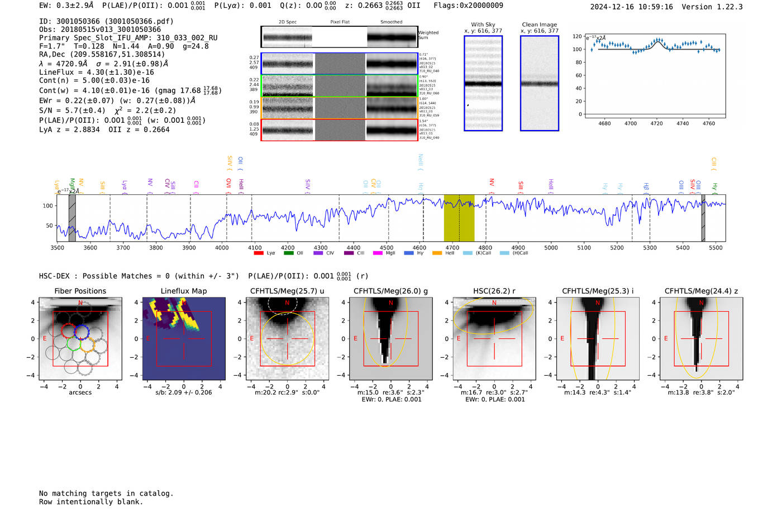Click the green fiber circle in Fiber Positions
The width and height of the screenshot is (782, 532).
point(74,343)
